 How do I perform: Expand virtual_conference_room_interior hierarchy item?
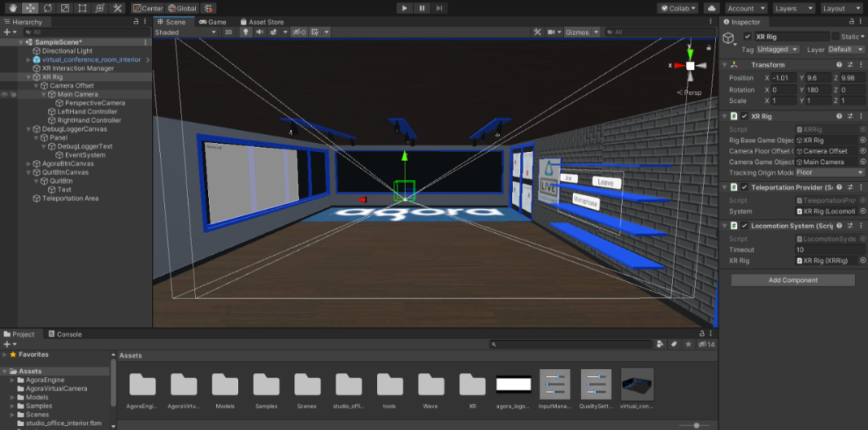(29, 59)
